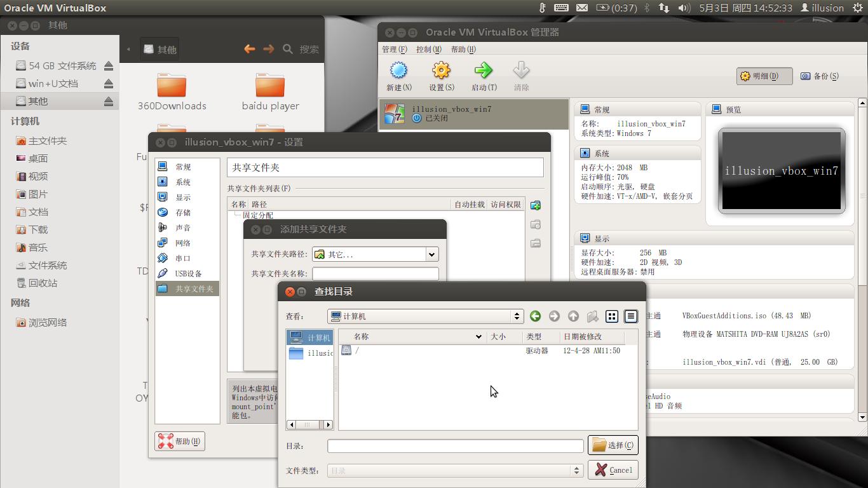Select the illusion home folder in dialog sidebar

[309, 353]
